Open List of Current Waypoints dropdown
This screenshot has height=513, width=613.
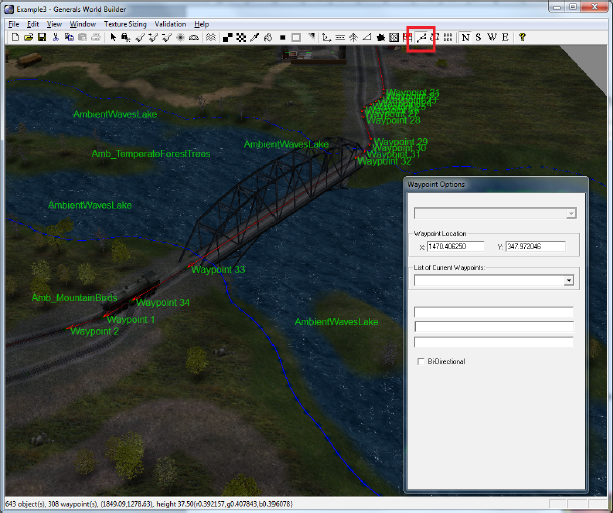pos(569,280)
